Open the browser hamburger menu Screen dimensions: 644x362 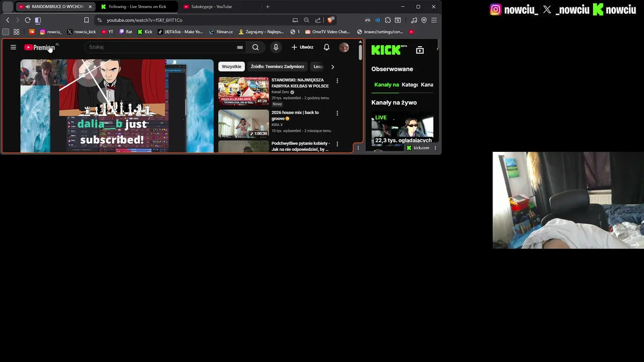pyautogui.click(x=434, y=20)
